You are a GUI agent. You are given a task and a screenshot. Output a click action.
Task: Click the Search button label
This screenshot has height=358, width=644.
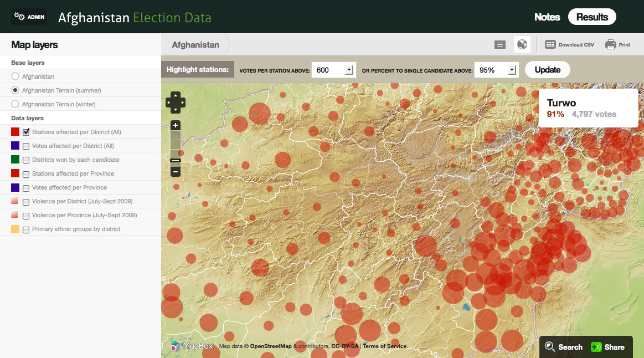coord(570,347)
